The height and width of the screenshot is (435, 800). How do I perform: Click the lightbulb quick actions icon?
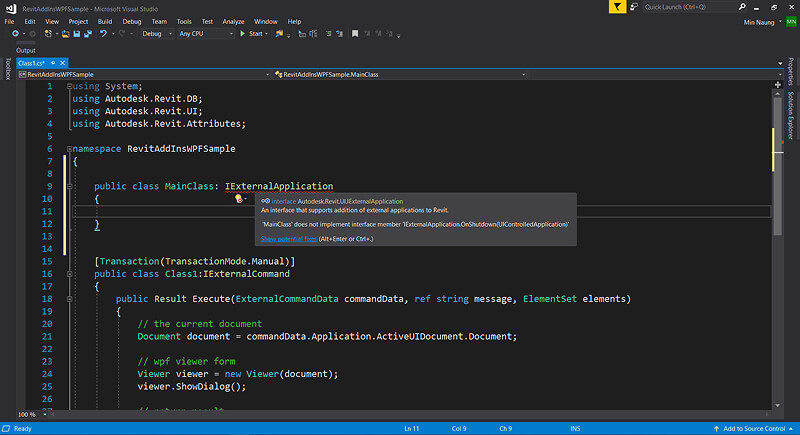238,199
